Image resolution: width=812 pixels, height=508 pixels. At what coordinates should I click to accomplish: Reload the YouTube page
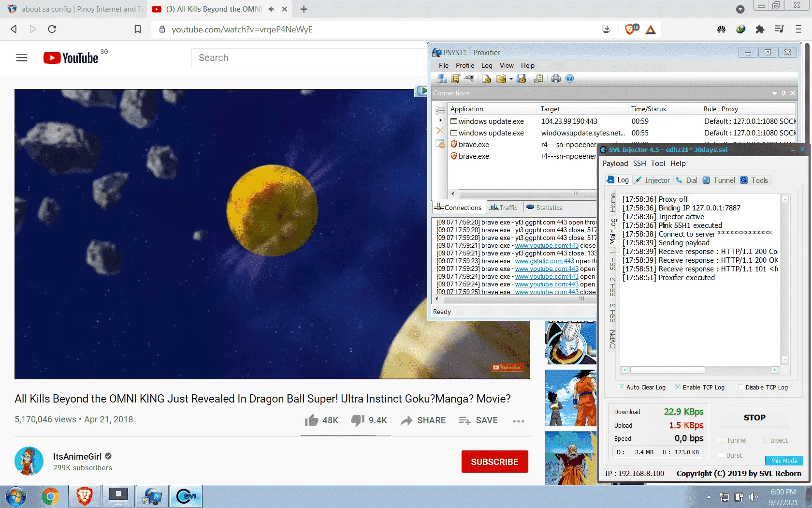[52, 29]
